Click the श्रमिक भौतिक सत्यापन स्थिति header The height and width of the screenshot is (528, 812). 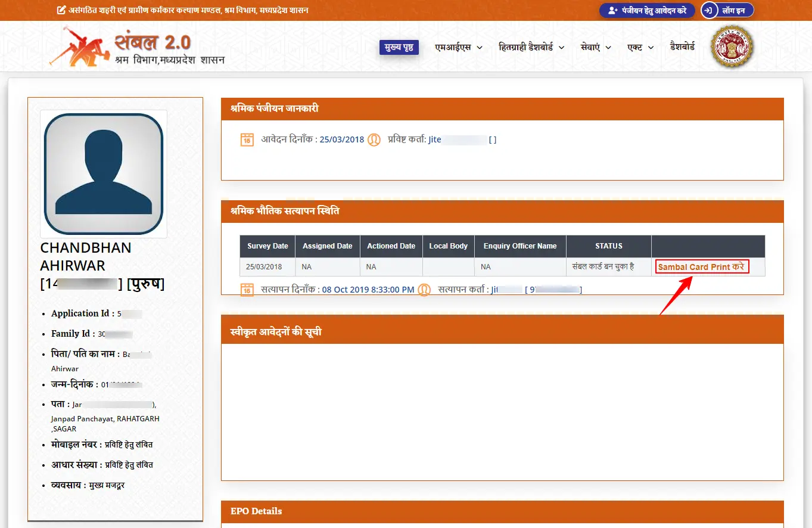point(502,212)
